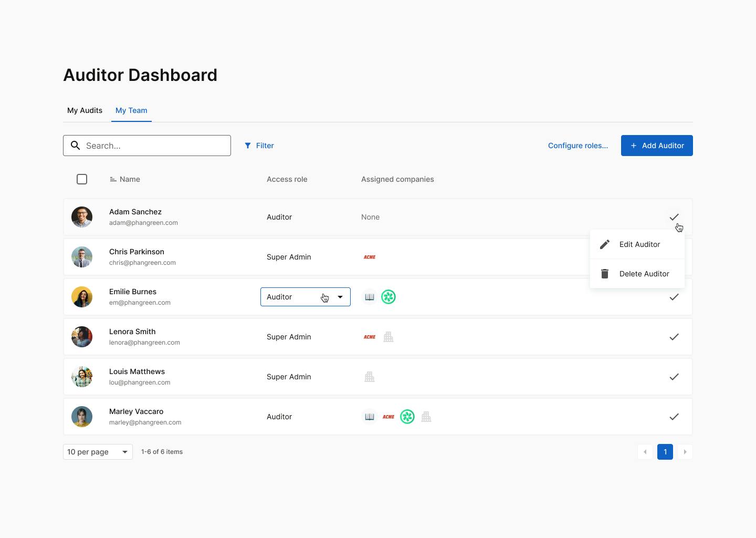Click the green circular company logo for Emilie Burnes

coord(388,297)
